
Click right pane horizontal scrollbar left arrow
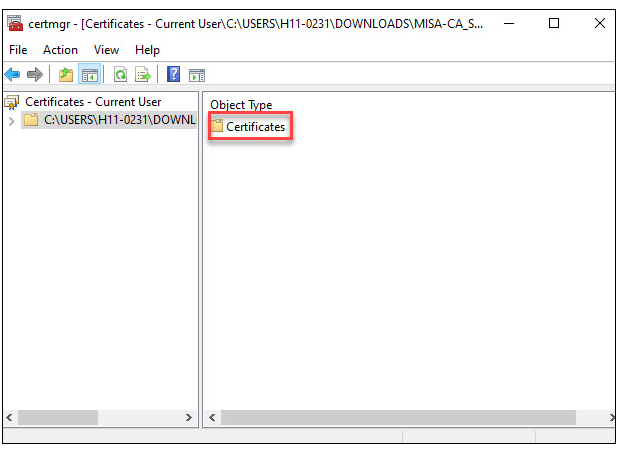click(211, 417)
